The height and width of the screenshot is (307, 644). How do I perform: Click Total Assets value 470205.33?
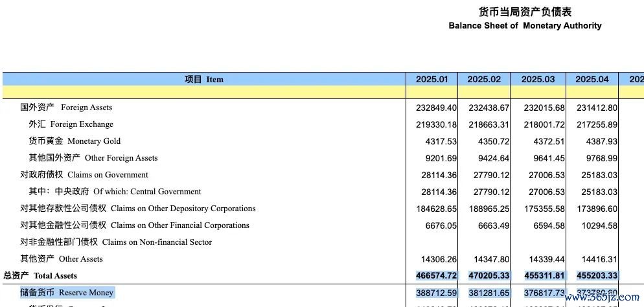tap(489, 276)
